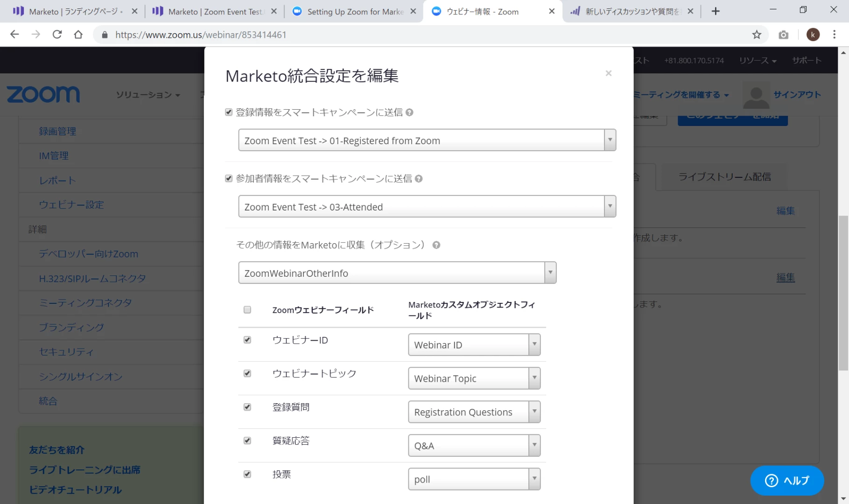Open the Registration Questions mapping dropdown
849x504 pixels.
point(474,412)
